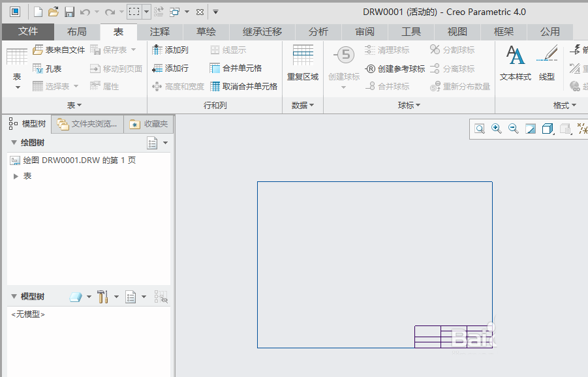Image resolution: width=588 pixels, height=377 pixels.
Task: Switch to the 文件夹浏览 panel tab
Action: (91, 123)
